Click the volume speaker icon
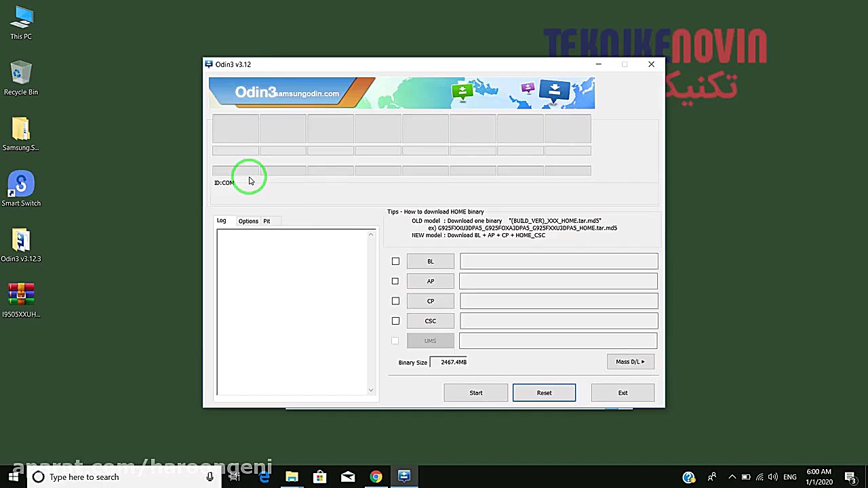 773,477
